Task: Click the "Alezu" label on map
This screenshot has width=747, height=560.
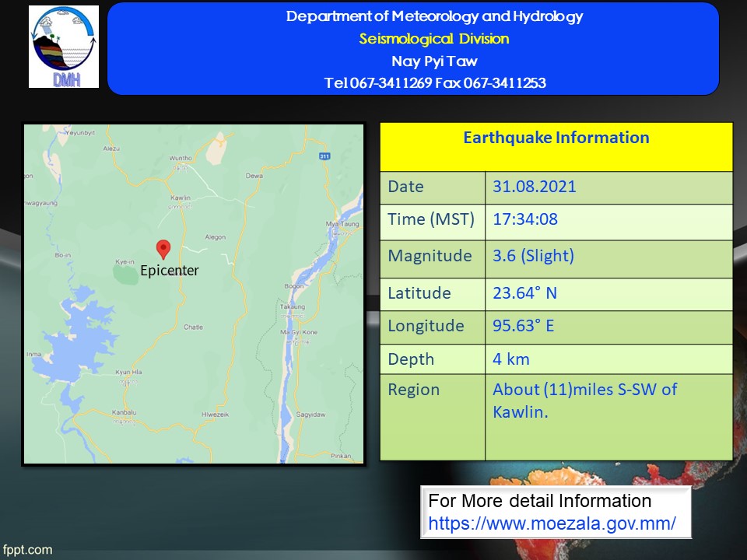Action: (x=111, y=149)
